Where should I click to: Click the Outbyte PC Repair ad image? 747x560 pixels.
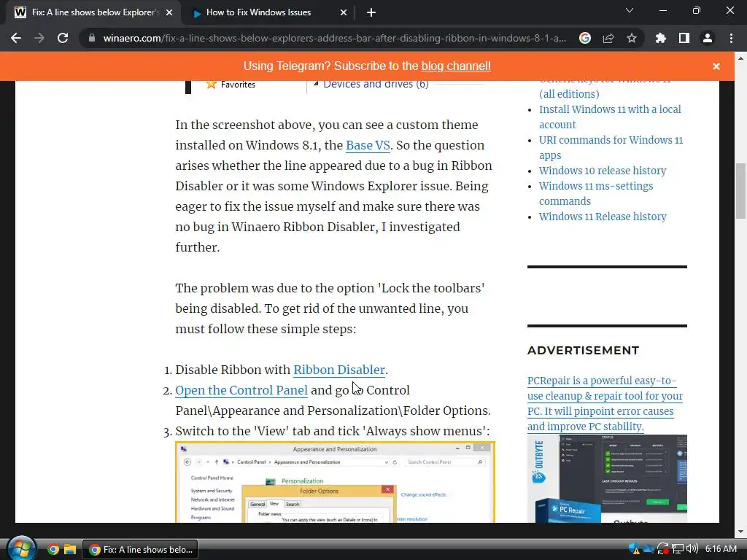607,478
